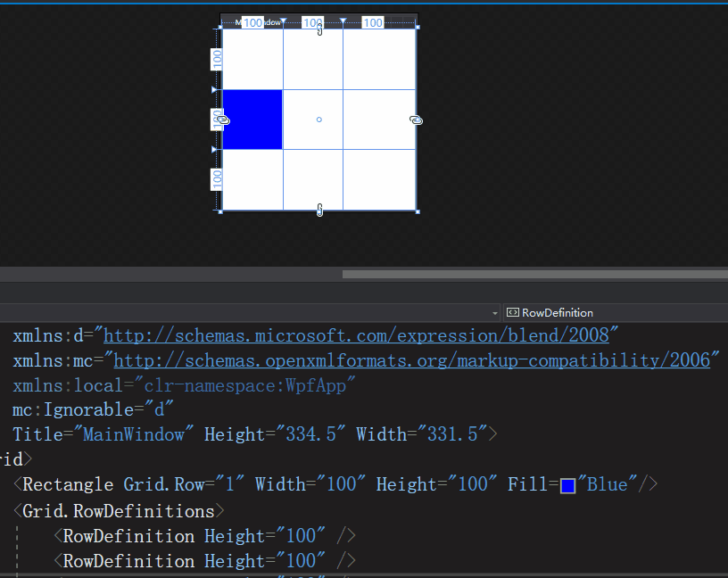Viewport: 728px width, 578px height.
Task: Click the top-left corner resize handle
Action: [220, 28]
